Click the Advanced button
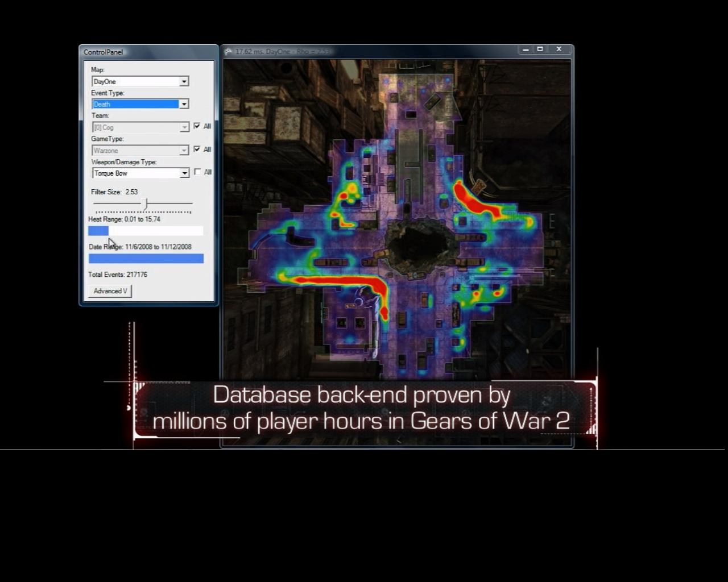 (110, 291)
